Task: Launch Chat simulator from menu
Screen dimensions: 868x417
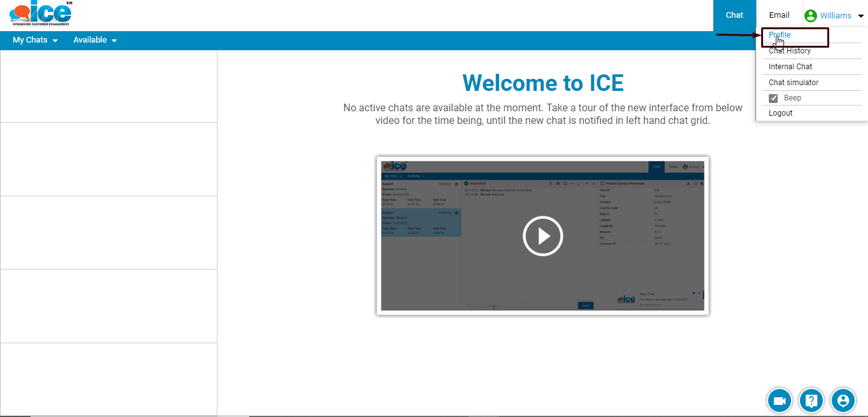Action: 794,83
